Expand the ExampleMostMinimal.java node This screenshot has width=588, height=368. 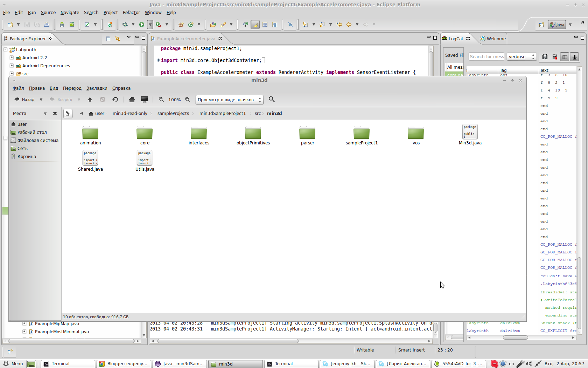[24, 332]
